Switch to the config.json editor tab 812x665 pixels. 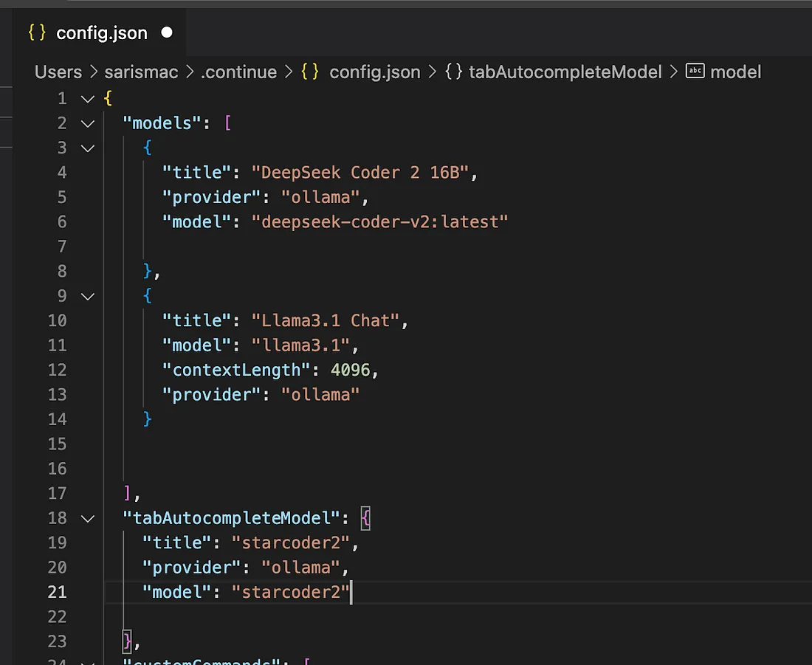click(101, 32)
